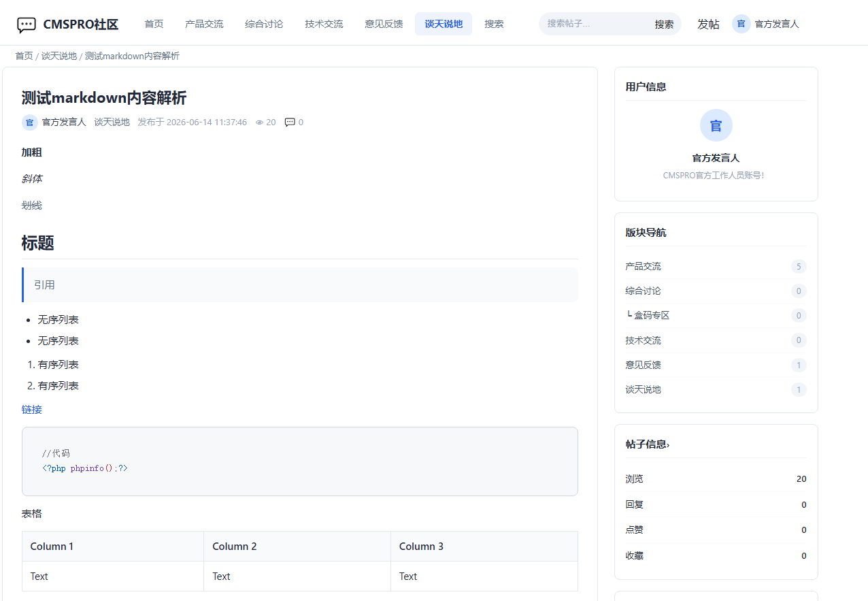Click the 首页 breadcrumb link
This screenshot has width=868, height=601.
click(x=24, y=56)
